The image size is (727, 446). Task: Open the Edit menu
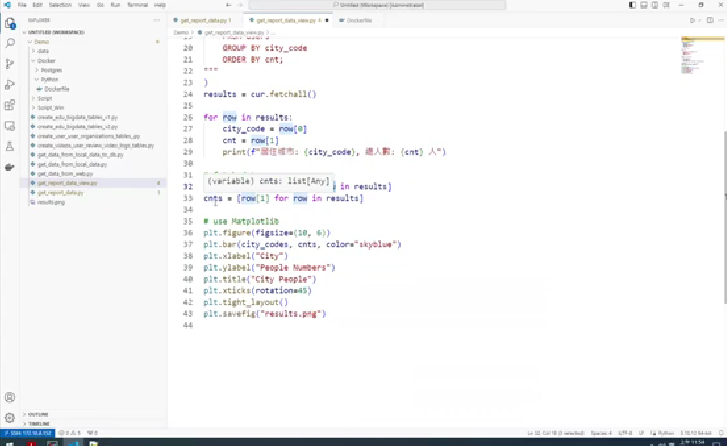pyautogui.click(x=38, y=5)
